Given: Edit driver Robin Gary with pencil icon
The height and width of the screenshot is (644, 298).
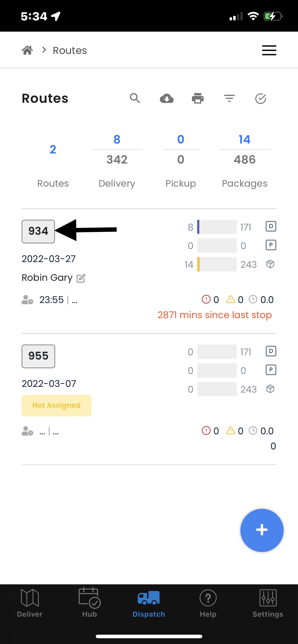Looking at the screenshot, I should click(x=81, y=278).
